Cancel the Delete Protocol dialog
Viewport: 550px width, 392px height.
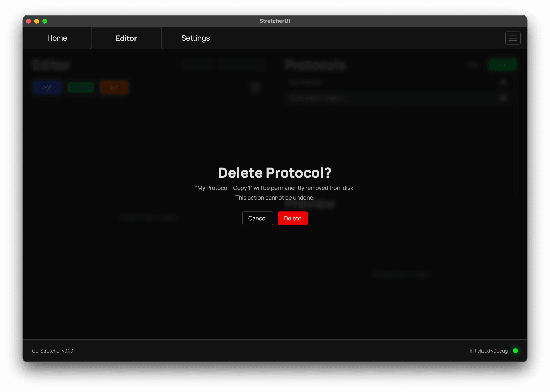click(257, 218)
